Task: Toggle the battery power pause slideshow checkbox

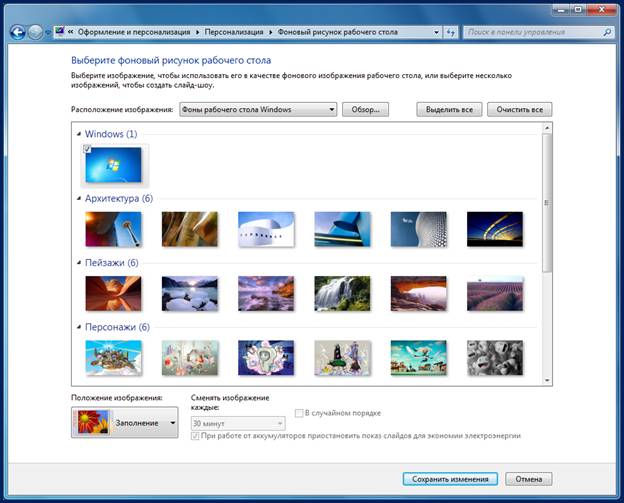Action: pos(195,436)
